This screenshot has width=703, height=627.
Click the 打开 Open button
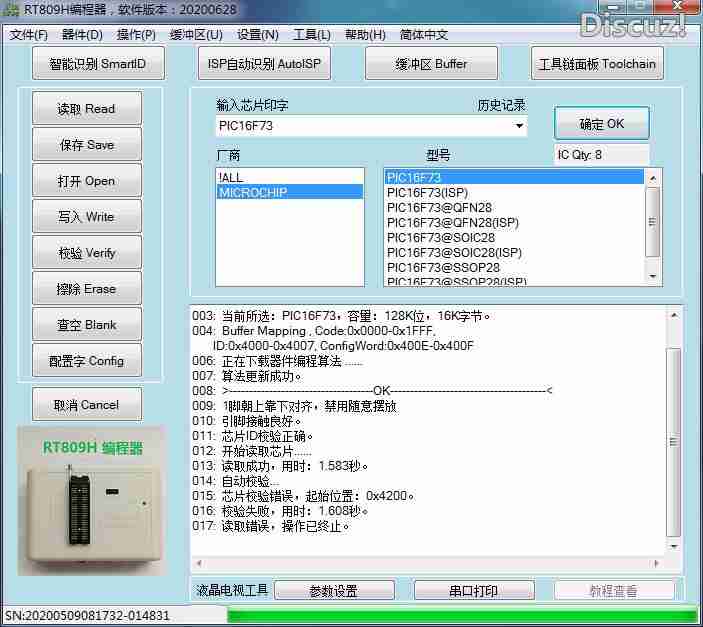(87, 181)
